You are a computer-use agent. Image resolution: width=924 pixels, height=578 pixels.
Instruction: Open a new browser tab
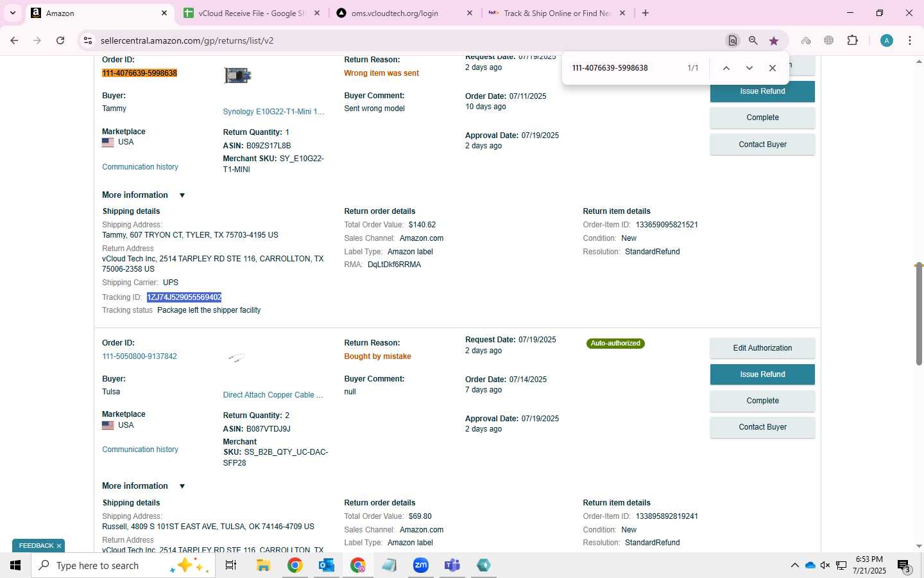coord(646,13)
